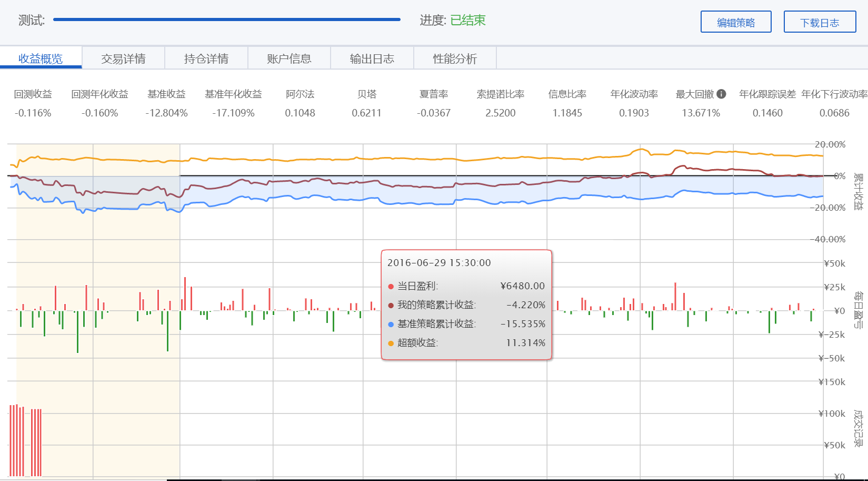Click the orange dot beside 超额收益
The height and width of the screenshot is (481, 868).
pyautogui.click(x=391, y=343)
